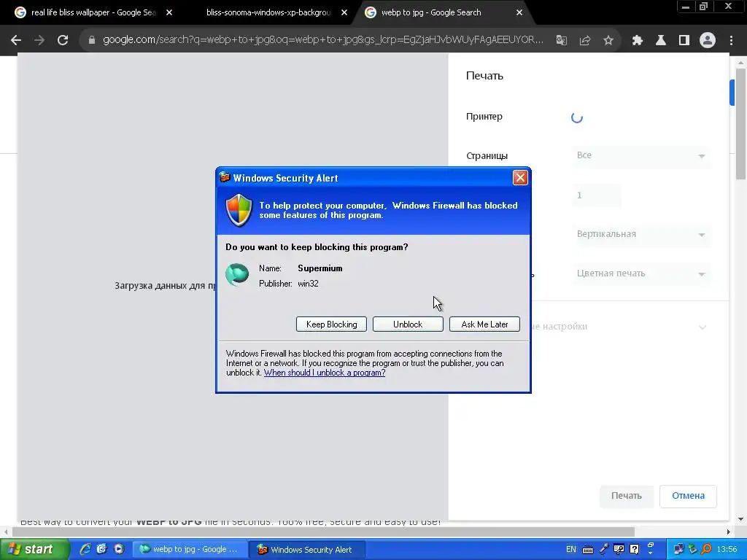Viewport: 747px width, 560px height.
Task: Open the translate page icon
Action: (562, 41)
